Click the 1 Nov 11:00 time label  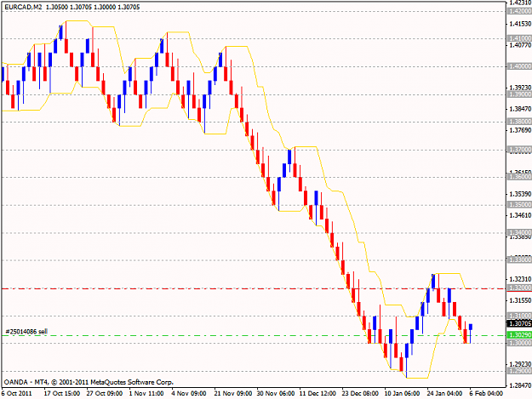146,393
